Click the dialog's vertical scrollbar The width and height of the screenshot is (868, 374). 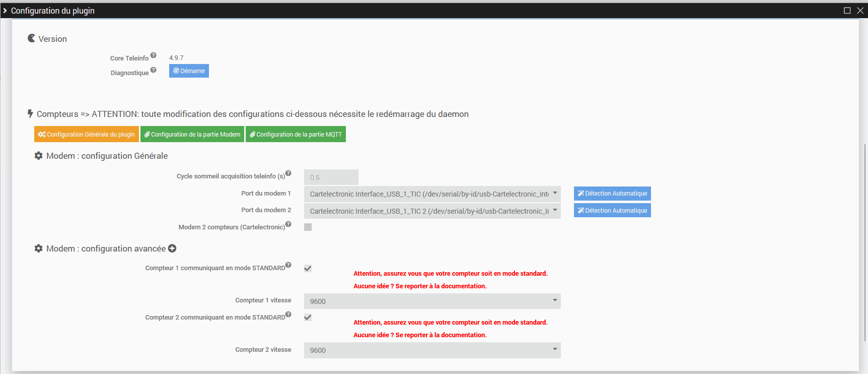tap(865, 242)
